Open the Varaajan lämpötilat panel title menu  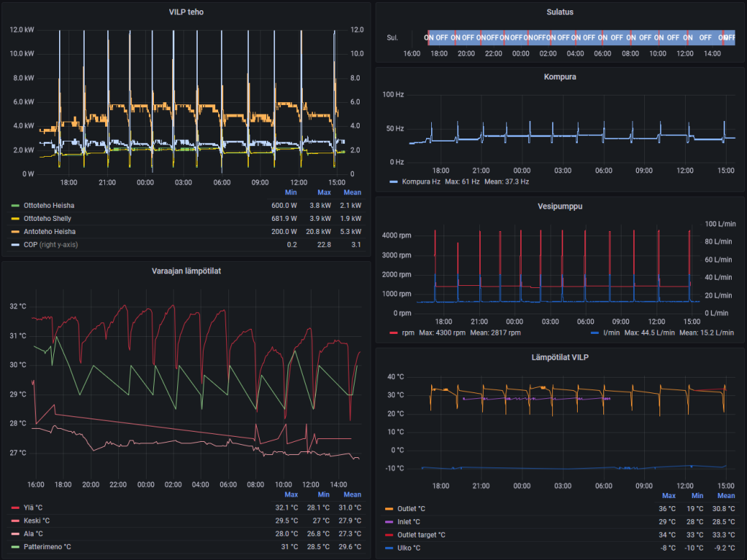(x=186, y=271)
